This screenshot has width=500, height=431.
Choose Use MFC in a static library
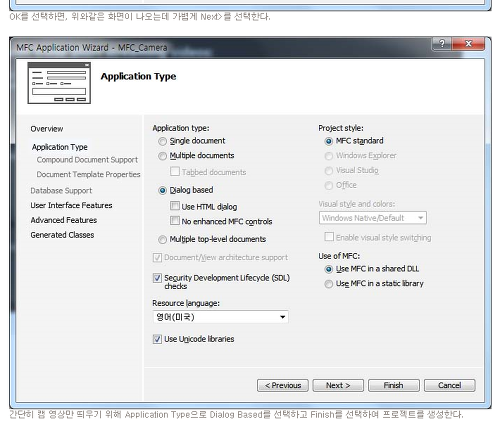pyautogui.click(x=329, y=284)
